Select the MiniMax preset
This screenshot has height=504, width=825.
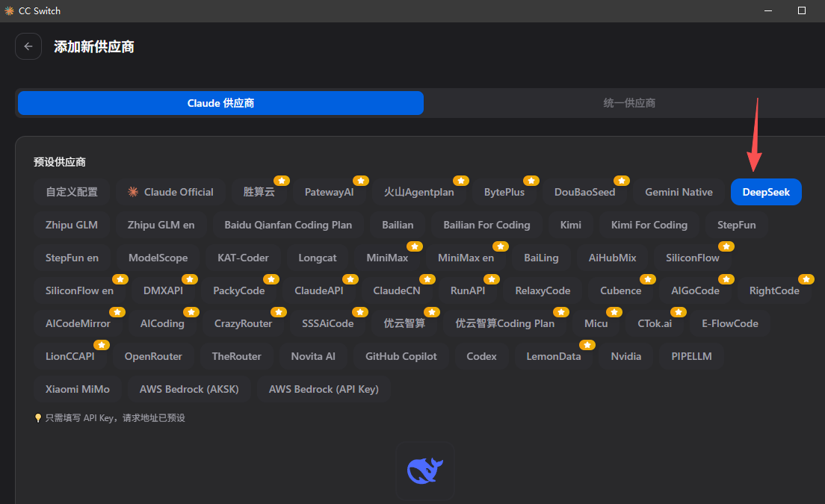pyautogui.click(x=387, y=258)
